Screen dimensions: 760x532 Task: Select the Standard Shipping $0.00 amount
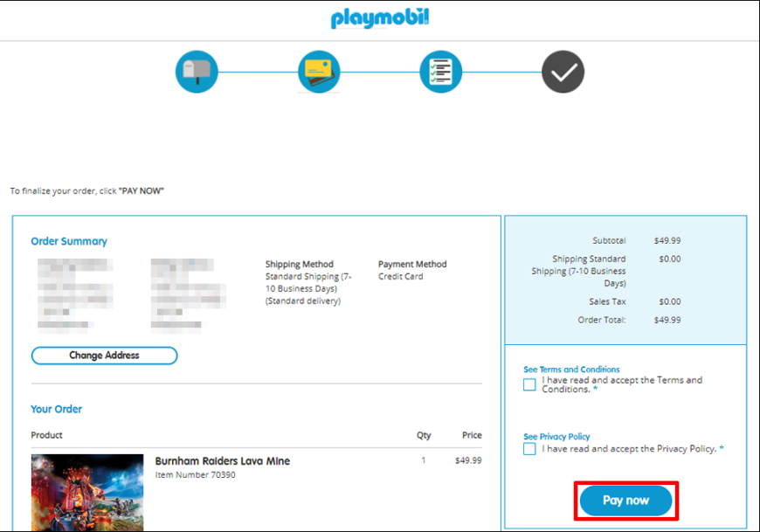(669, 259)
